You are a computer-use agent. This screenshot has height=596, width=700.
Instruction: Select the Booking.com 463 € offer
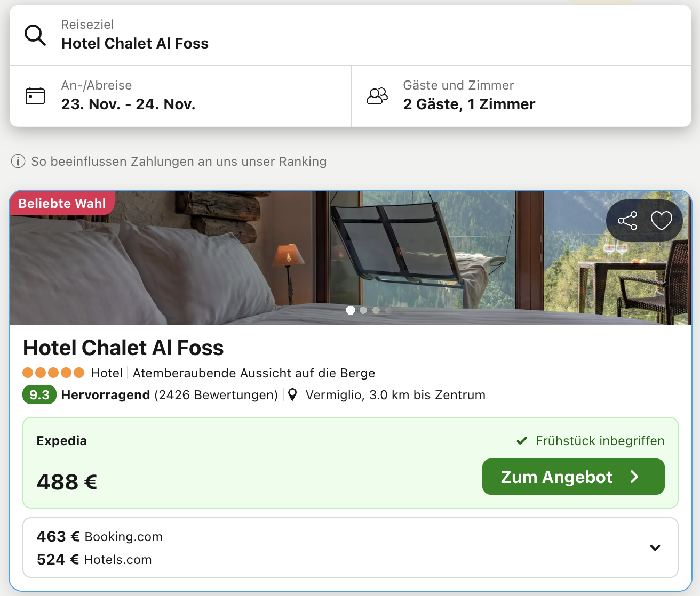[x=100, y=536]
